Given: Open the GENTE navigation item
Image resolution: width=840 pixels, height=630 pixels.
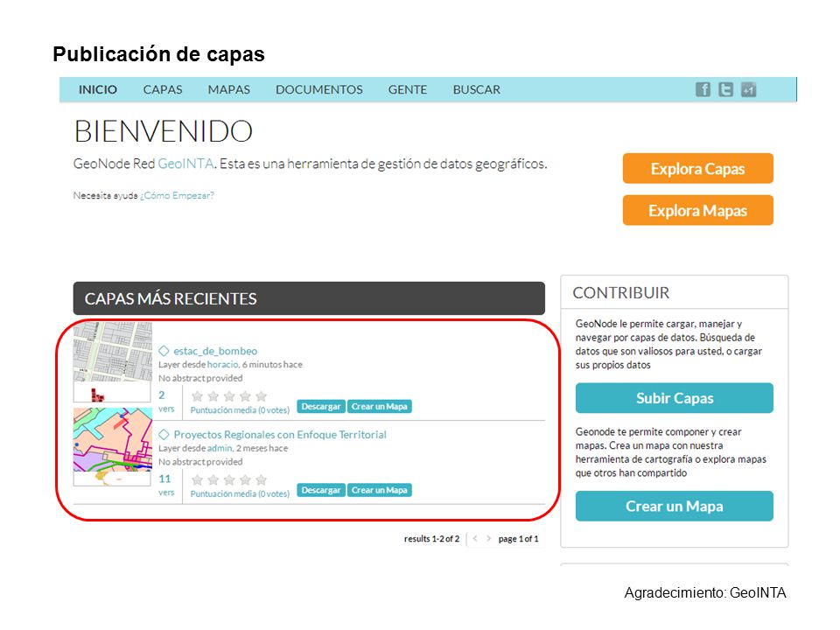Looking at the screenshot, I should (407, 89).
